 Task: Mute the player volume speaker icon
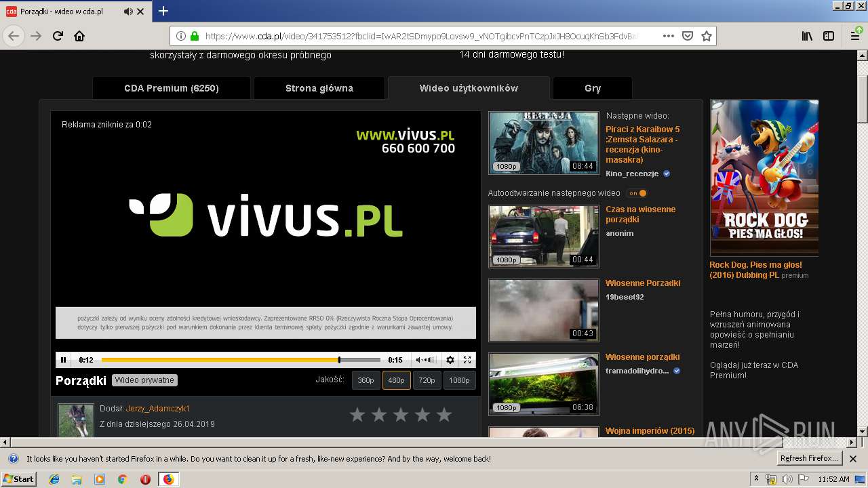point(418,360)
